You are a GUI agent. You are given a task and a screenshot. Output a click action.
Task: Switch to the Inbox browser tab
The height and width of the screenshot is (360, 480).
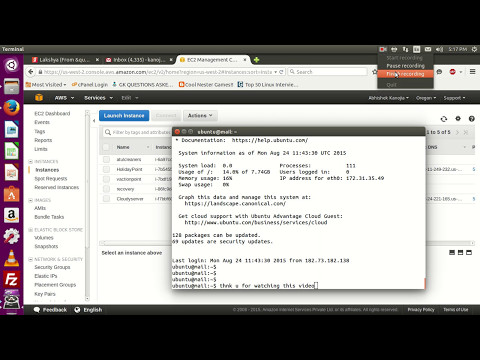tap(139, 60)
